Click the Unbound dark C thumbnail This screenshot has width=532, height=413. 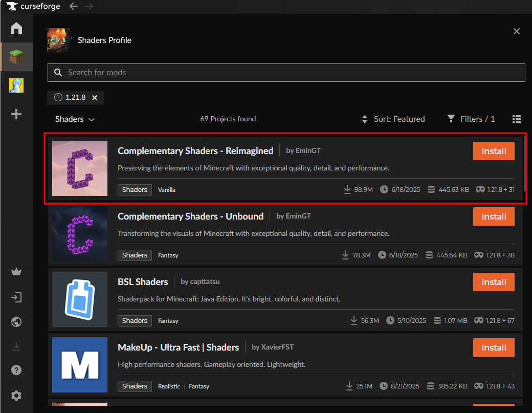(x=80, y=234)
